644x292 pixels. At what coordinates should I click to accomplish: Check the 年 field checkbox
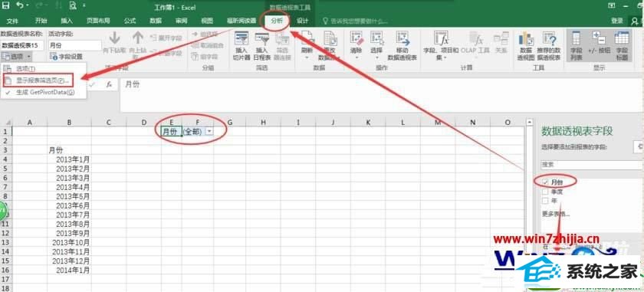coord(545,201)
